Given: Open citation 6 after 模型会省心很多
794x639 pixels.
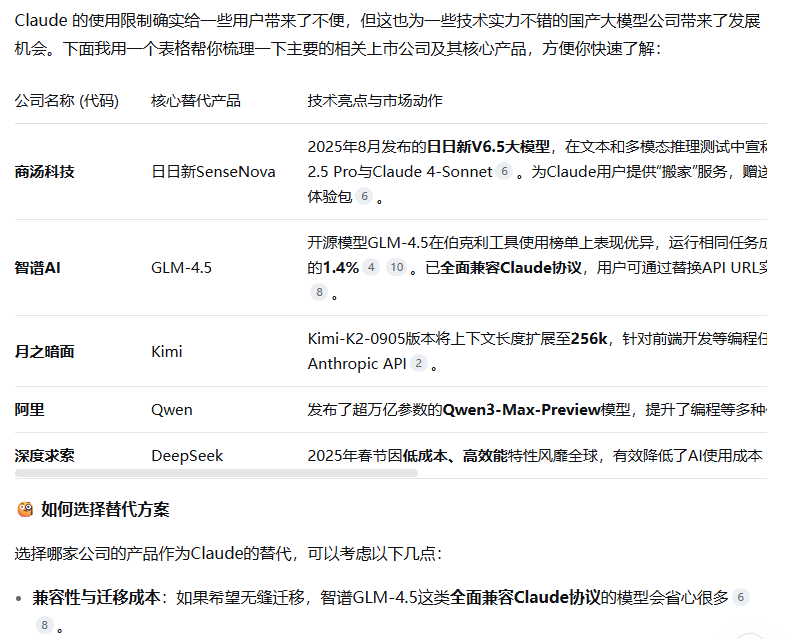Looking at the screenshot, I should point(741,597).
